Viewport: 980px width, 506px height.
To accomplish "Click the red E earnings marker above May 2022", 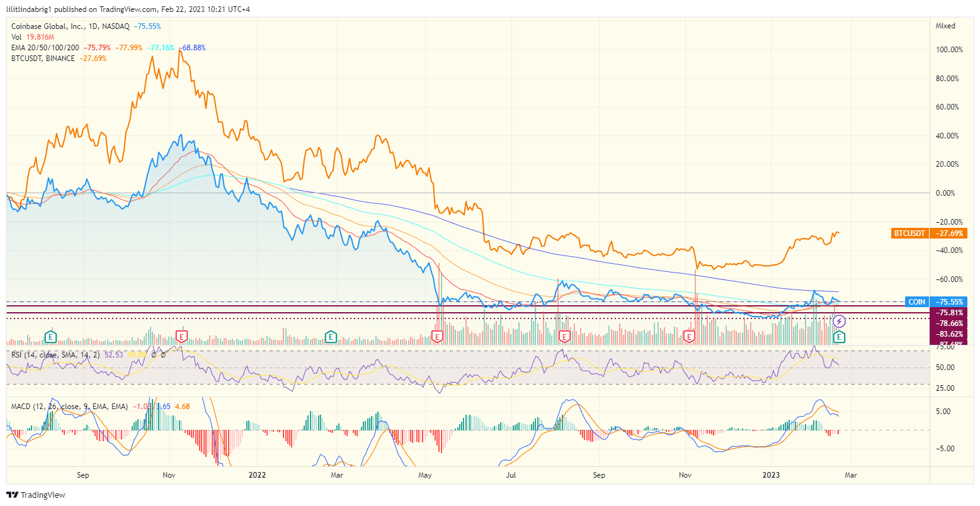I will (436, 337).
